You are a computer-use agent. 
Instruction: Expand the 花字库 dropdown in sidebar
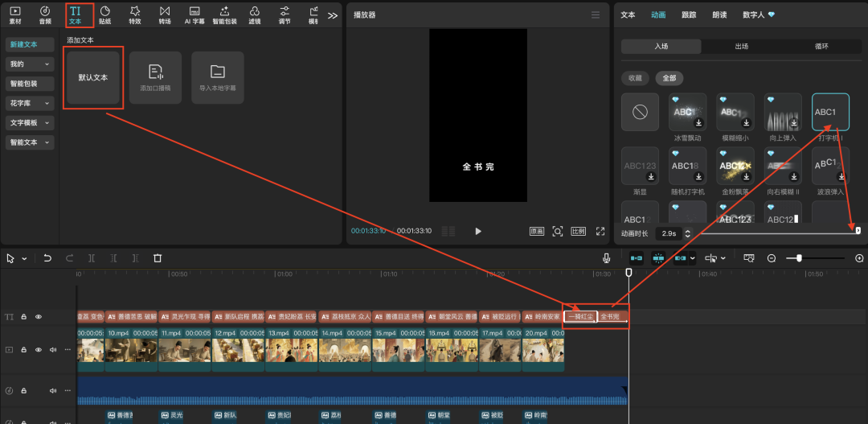[31, 103]
